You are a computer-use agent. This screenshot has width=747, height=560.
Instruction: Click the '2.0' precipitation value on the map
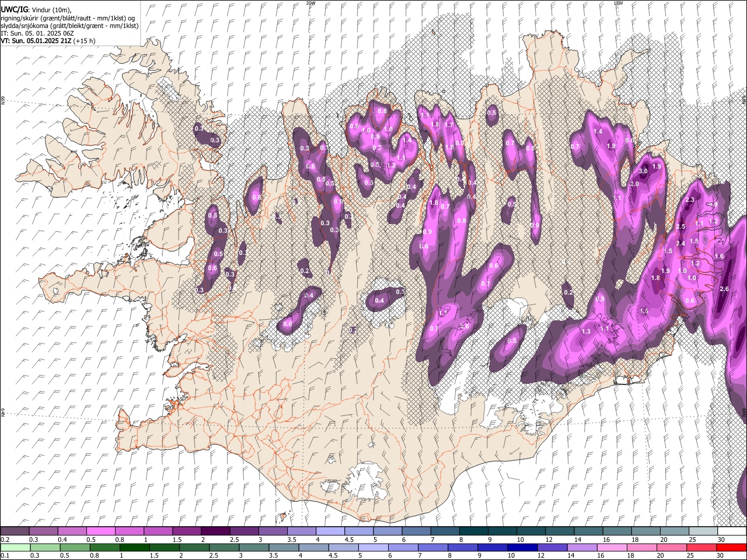click(x=634, y=184)
